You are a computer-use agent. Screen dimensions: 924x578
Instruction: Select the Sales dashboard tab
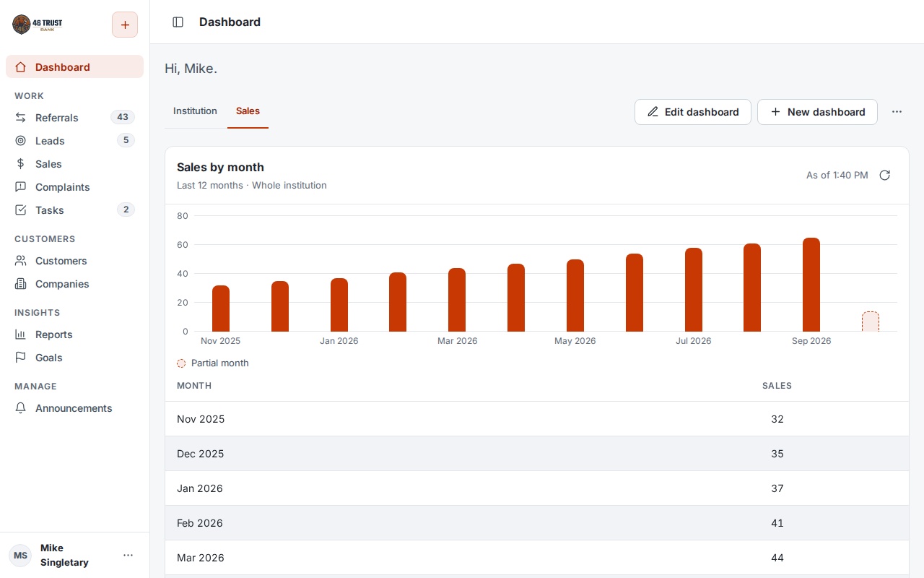[248, 111]
